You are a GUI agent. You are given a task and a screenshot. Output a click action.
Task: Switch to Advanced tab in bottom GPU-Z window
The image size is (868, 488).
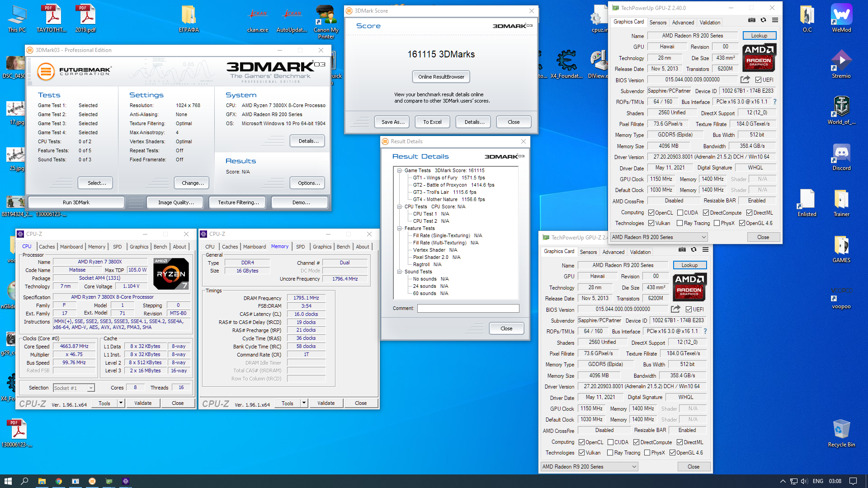tap(613, 252)
